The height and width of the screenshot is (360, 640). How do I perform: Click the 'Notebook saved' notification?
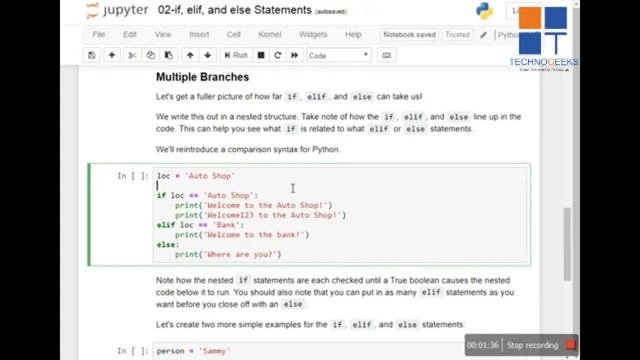[409, 35]
